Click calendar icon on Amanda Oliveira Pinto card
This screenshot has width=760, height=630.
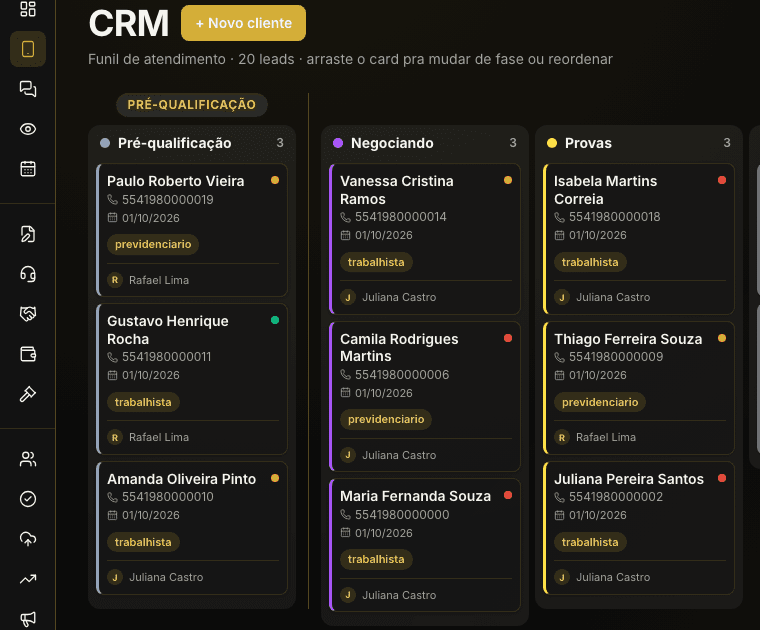112,515
